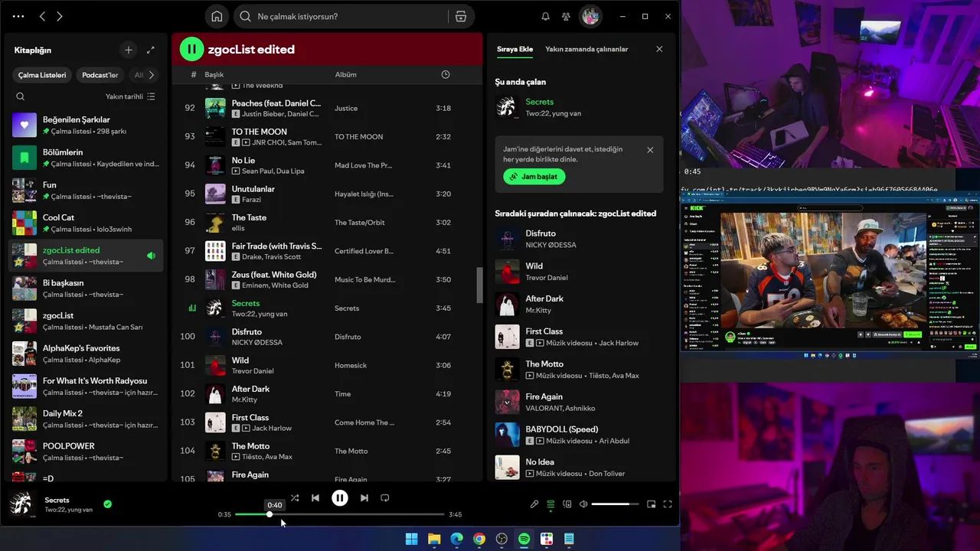The image size is (980, 551).
Task: Open the For What It's Worth Radyosu playlist
Action: [86, 386]
